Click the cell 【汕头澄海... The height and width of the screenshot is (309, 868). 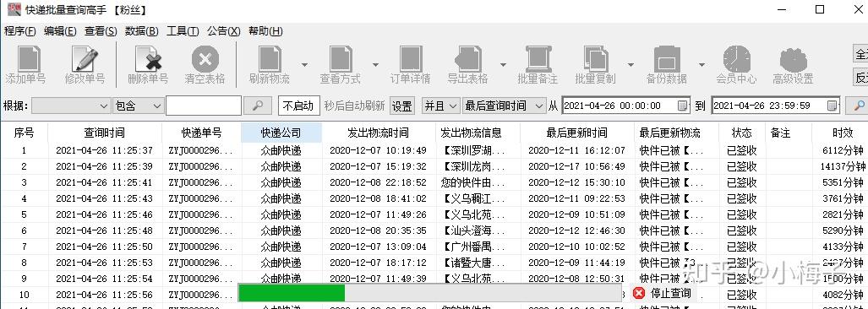coord(474,230)
